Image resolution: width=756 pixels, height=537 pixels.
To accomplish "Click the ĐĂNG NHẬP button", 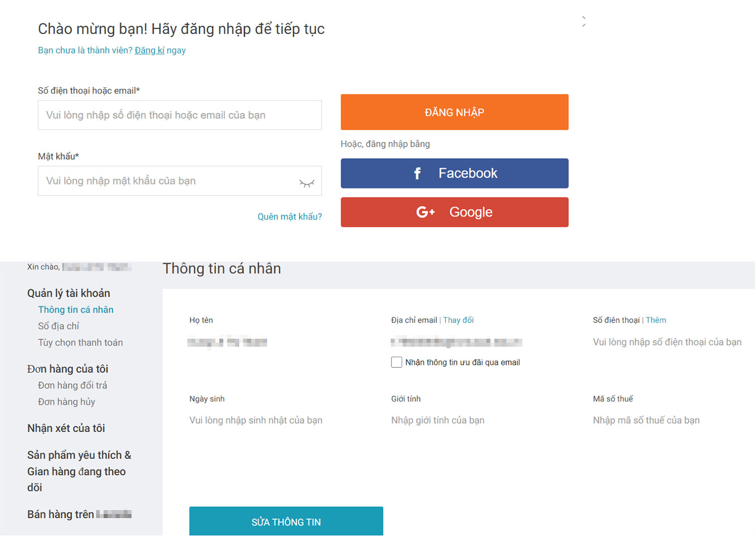I will [454, 112].
